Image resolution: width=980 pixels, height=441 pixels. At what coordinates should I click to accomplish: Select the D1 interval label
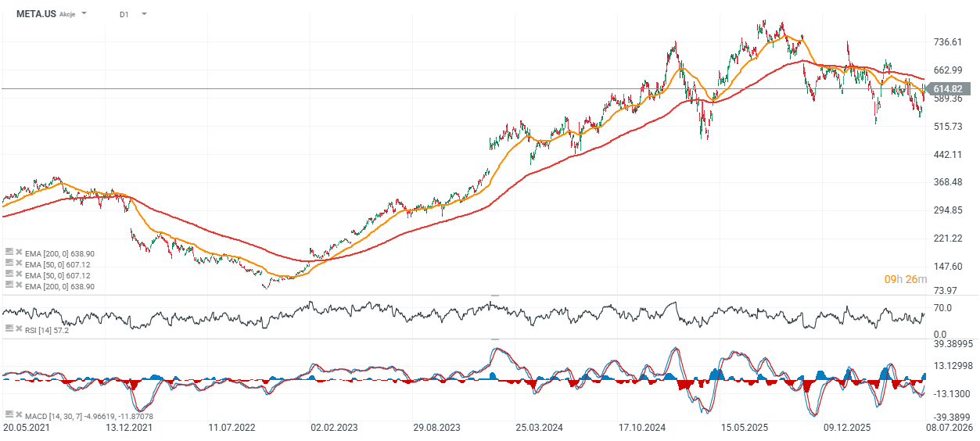point(124,14)
